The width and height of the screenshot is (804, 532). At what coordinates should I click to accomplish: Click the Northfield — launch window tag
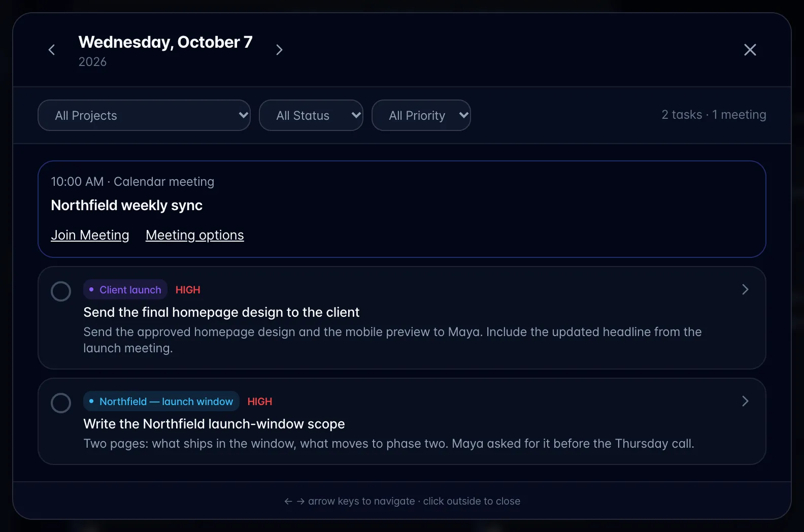click(x=161, y=401)
